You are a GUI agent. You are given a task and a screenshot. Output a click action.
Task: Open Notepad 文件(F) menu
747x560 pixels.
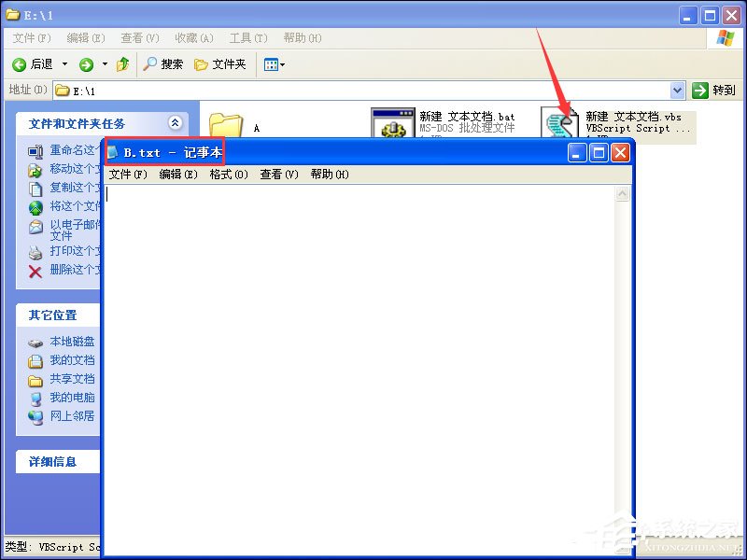(x=128, y=175)
